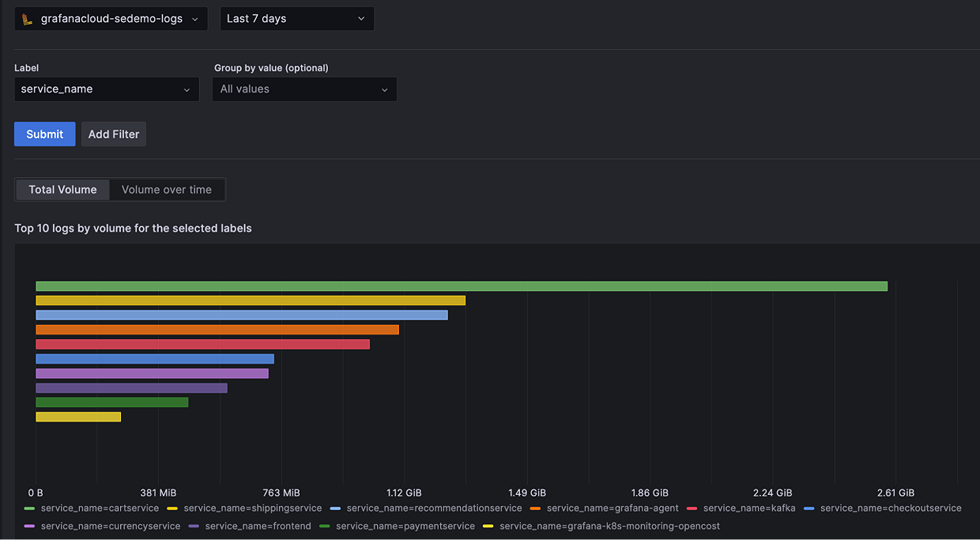
Task: Open the grafanacloud-sedemo-logs data source picker
Action: [x=111, y=18]
